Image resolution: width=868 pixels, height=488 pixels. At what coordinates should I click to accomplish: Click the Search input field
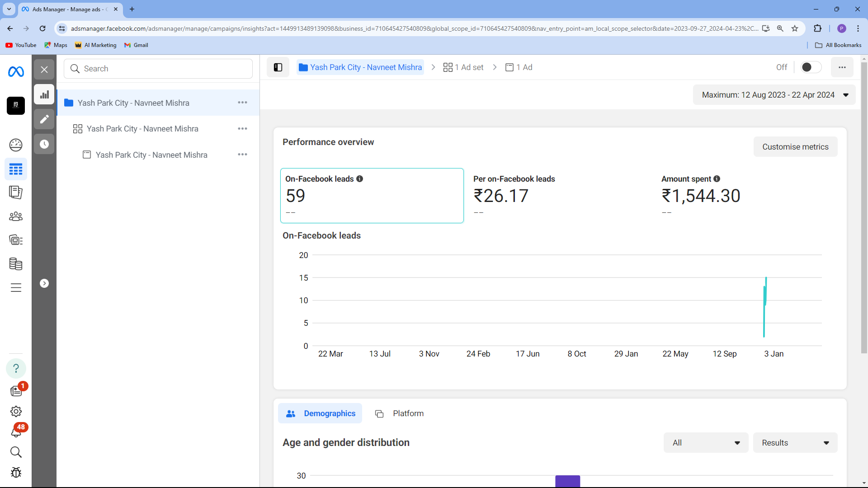tap(158, 69)
